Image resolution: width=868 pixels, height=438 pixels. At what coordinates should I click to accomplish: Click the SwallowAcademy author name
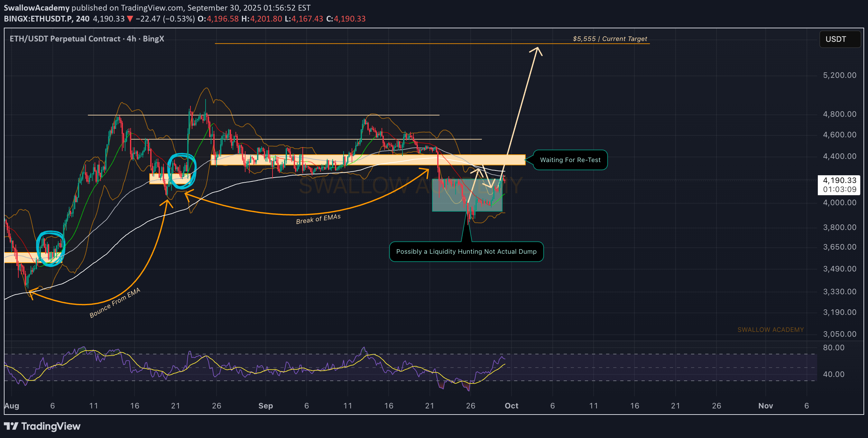coord(36,7)
